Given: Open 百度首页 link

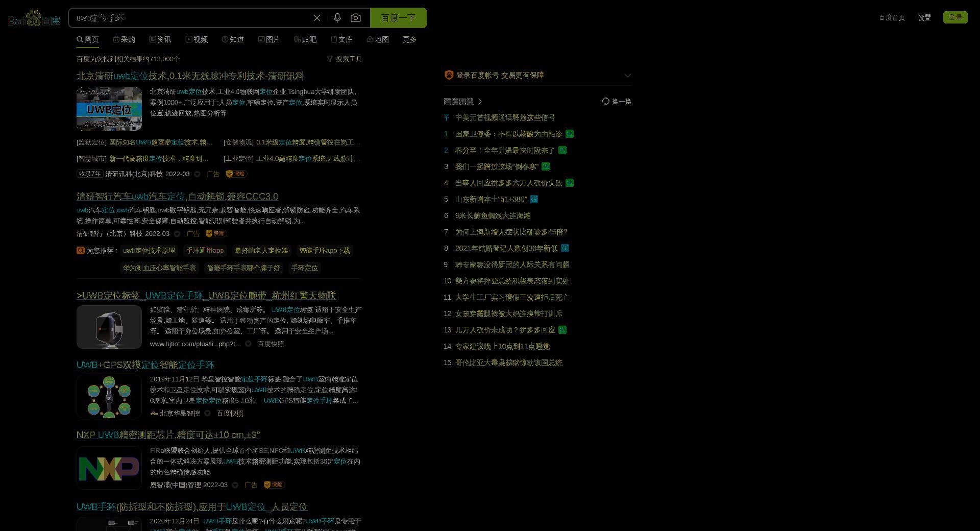Looking at the screenshot, I should point(892,17).
